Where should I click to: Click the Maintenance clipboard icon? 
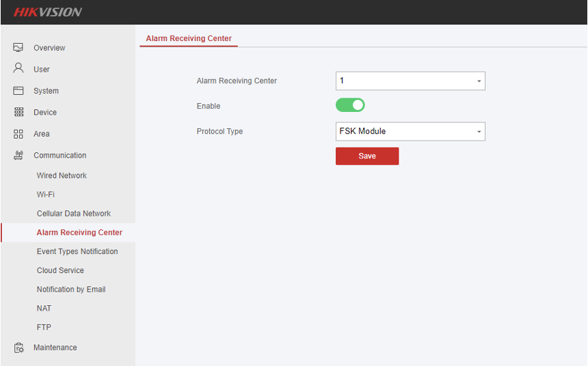point(18,348)
